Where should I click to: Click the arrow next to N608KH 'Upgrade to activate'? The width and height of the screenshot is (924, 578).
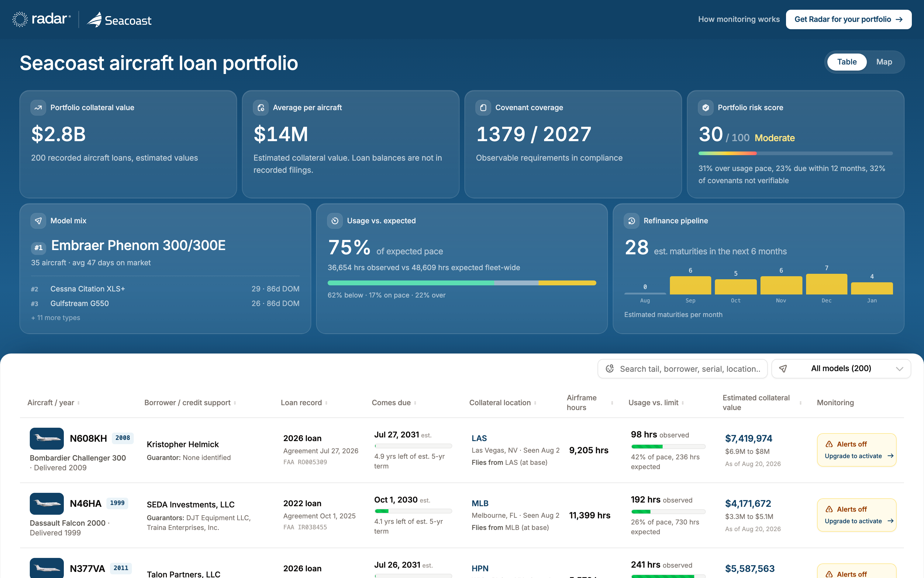(890, 456)
